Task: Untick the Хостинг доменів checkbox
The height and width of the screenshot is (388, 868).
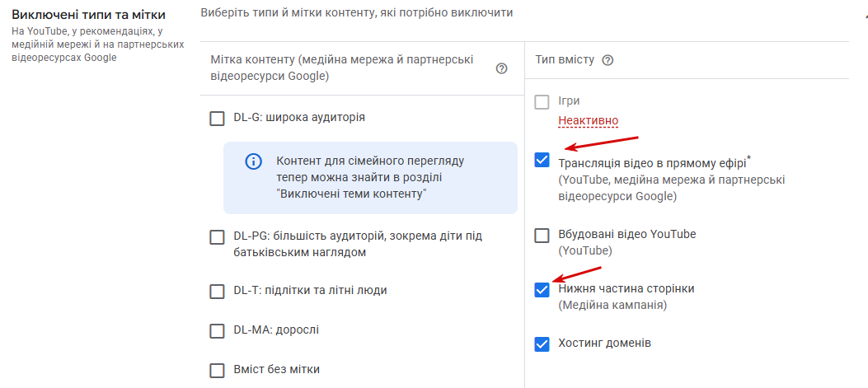Action: [x=542, y=344]
